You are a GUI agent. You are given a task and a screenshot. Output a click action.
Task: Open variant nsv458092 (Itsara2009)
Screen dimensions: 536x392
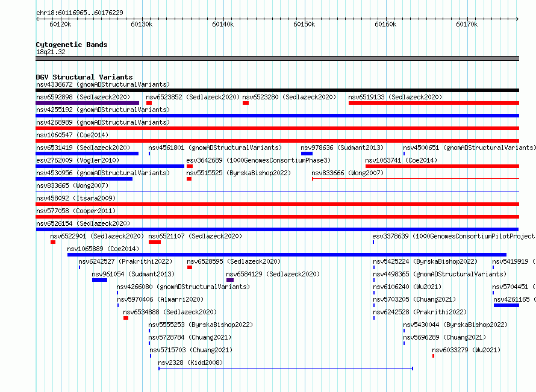pyautogui.click(x=76, y=198)
